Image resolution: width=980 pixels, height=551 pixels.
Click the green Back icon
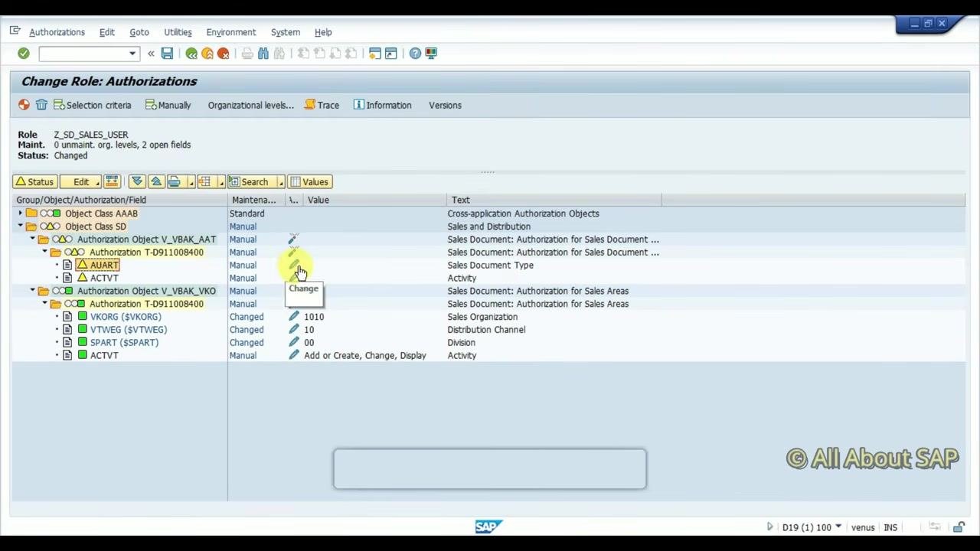coord(191,54)
